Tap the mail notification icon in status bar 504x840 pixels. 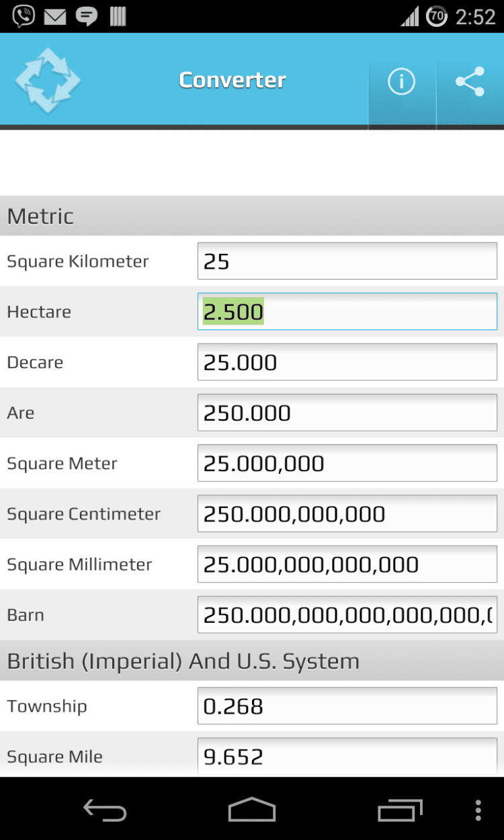click(x=55, y=16)
